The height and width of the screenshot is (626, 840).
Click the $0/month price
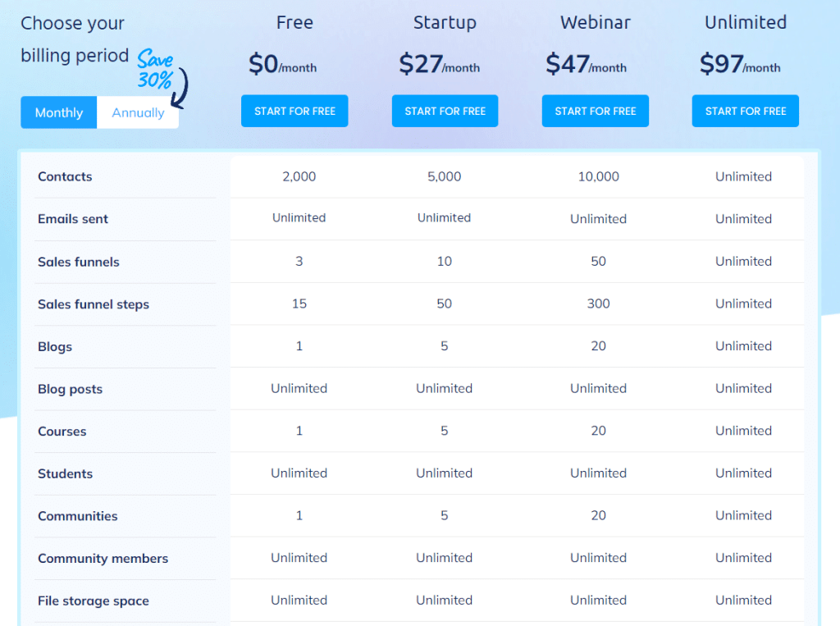[282, 64]
